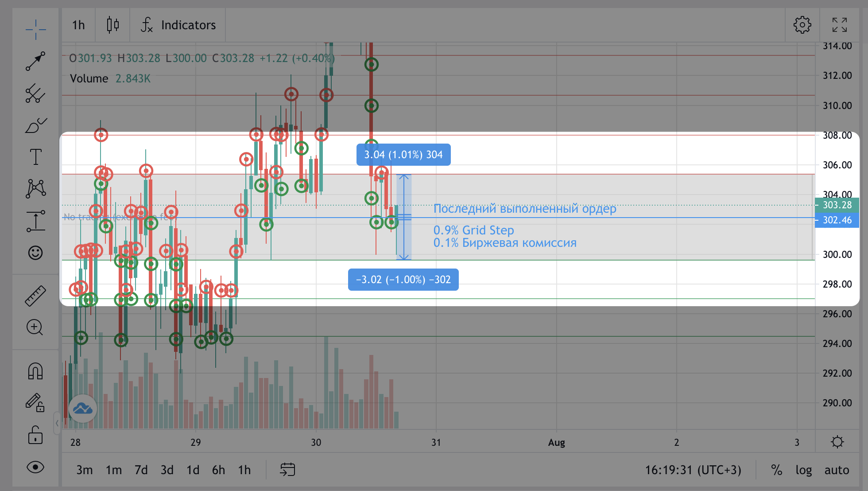The width and height of the screenshot is (868, 491).
Task: Hide all drawings with eye icon
Action: coord(35,467)
